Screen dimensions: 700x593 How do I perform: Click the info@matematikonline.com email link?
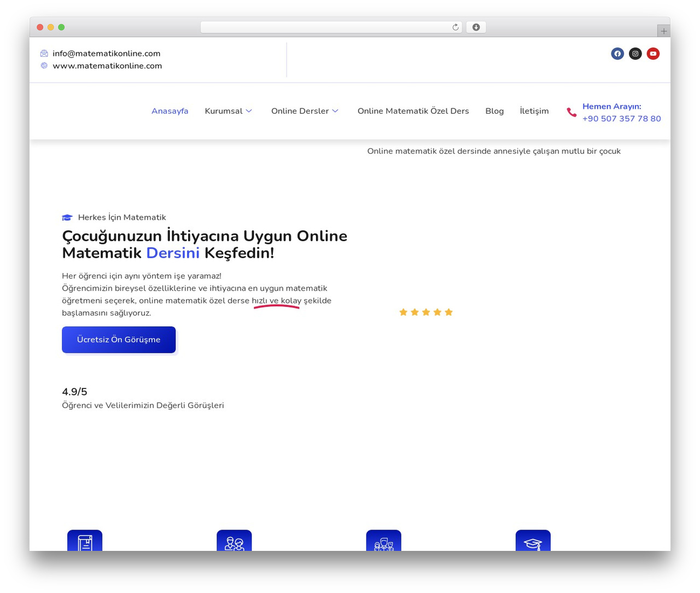pos(107,54)
